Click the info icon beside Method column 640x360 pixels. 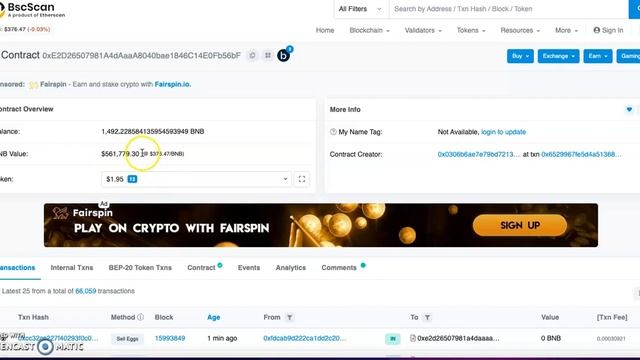pyautogui.click(x=140, y=317)
